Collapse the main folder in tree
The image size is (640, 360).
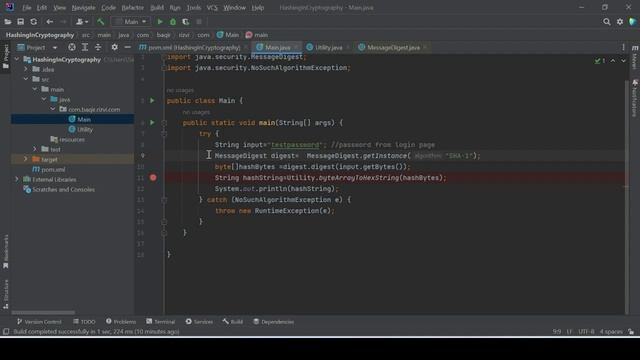[x=35, y=89]
